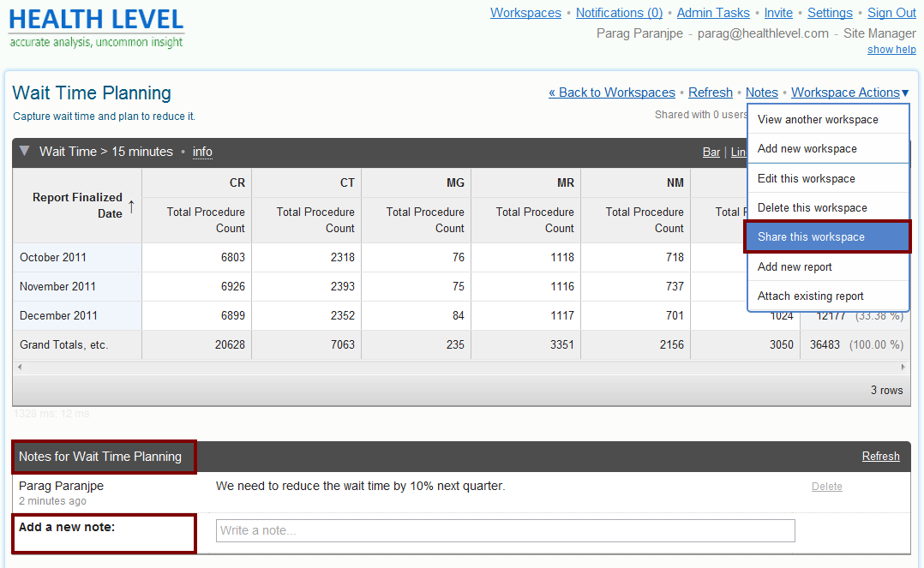Collapse the Wait Time report triangle
924x568 pixels.
tap(25, 151)
